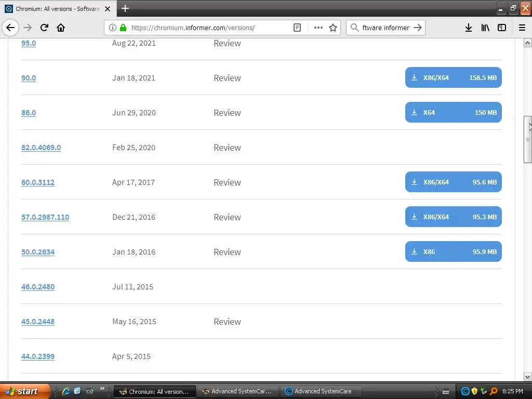Go back to the previous page
The height and width of the screenshot is (399, 532).
10,28
